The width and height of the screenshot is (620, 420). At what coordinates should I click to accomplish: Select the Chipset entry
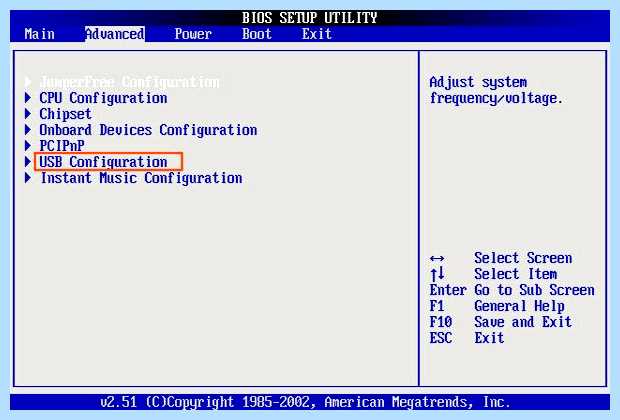click(x=65, y=114)
